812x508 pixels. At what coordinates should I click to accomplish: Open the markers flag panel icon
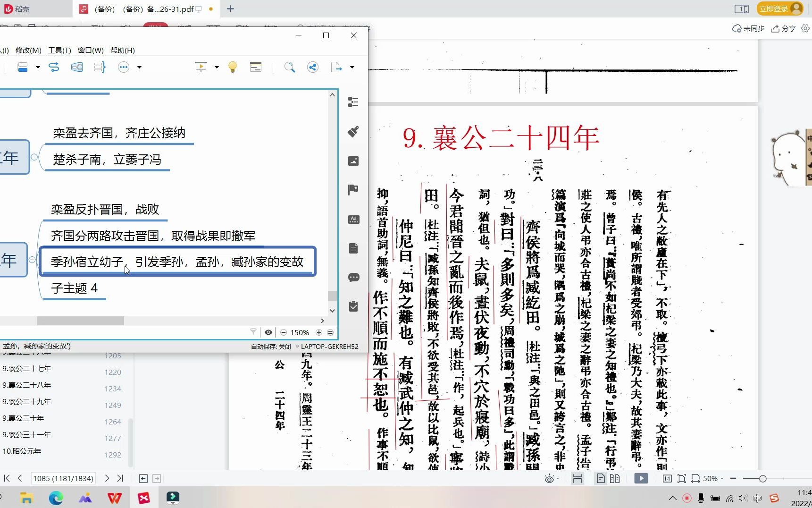353,190
